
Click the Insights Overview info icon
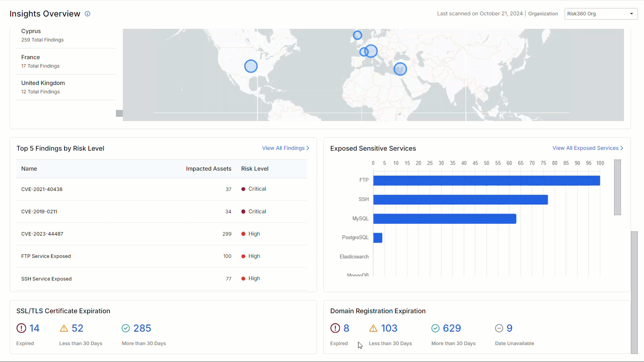click(x=88, y=14)
